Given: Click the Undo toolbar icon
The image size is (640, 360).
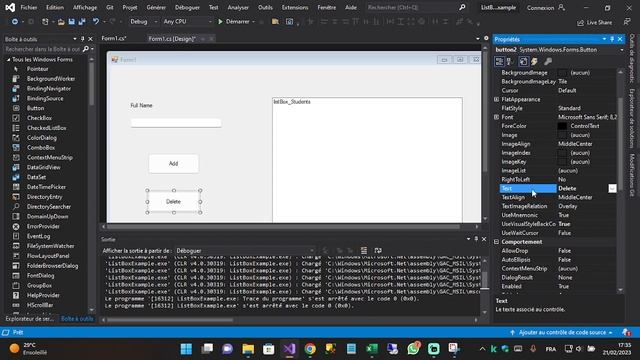Looking at the screenshot, I should (x=96, y=22).
